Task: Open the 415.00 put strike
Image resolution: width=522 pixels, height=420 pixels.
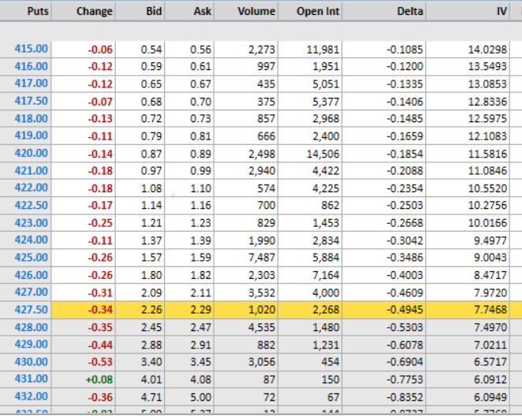Action: pyautogui.click(x=31, y=50)
